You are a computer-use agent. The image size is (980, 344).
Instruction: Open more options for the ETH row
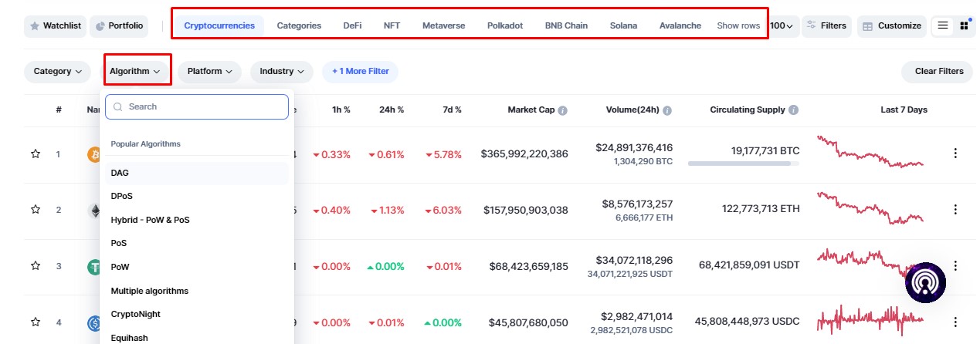tap(955, 210)
